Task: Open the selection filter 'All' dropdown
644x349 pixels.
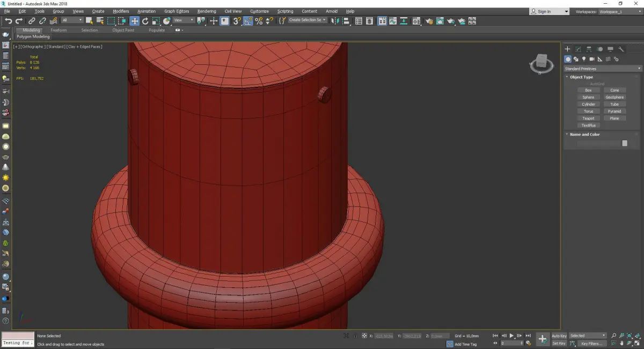Action: (71, 20)
